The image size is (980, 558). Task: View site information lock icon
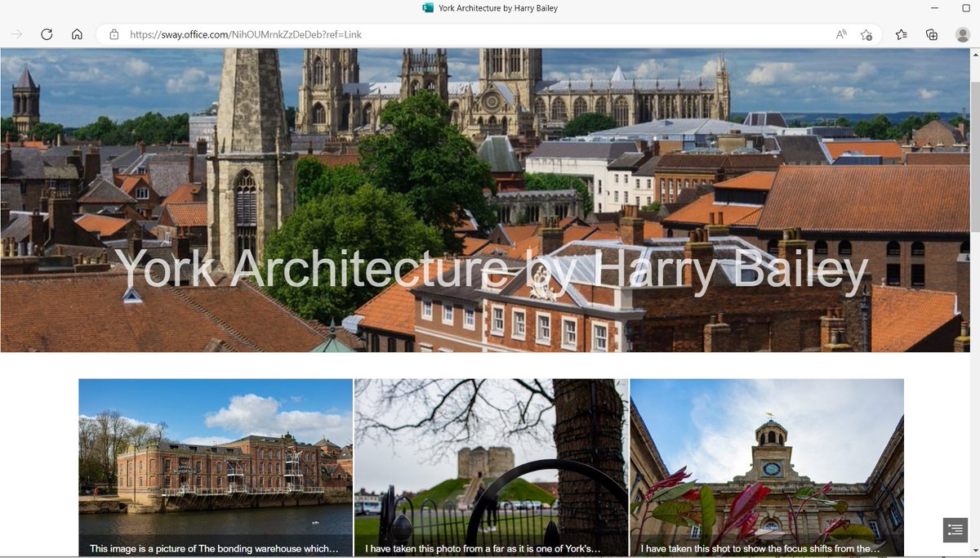click(114, 34)
